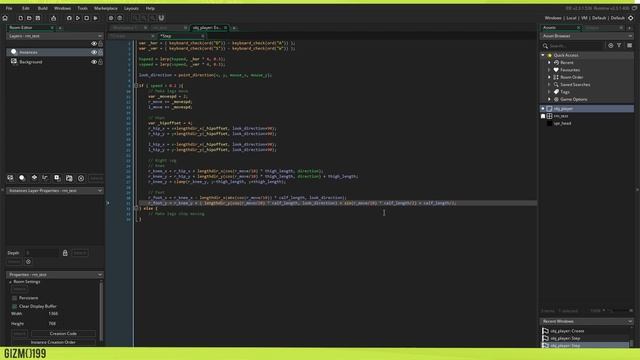
Task: Open Instance Creation Order
Action: pos(53,342)
